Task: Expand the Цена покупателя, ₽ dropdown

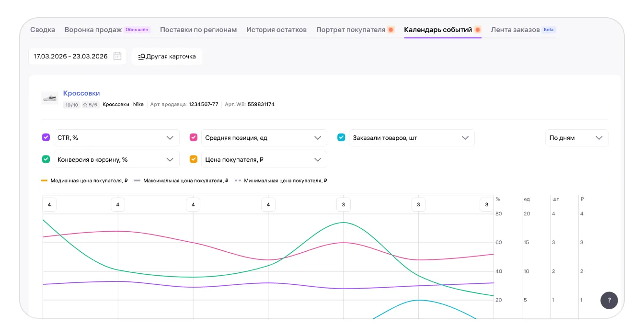Action: pos(264,159)
